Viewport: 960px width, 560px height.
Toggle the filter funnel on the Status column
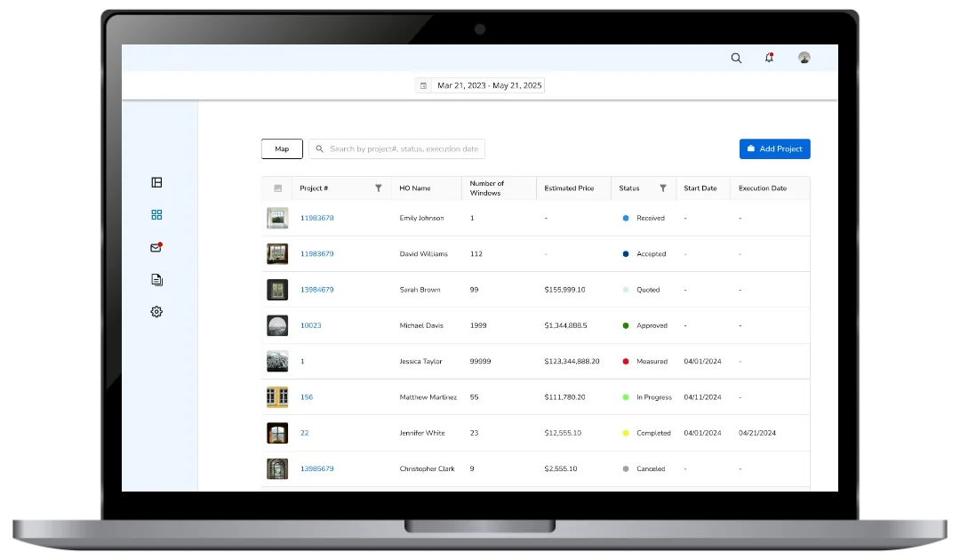(x=663, y=188)
